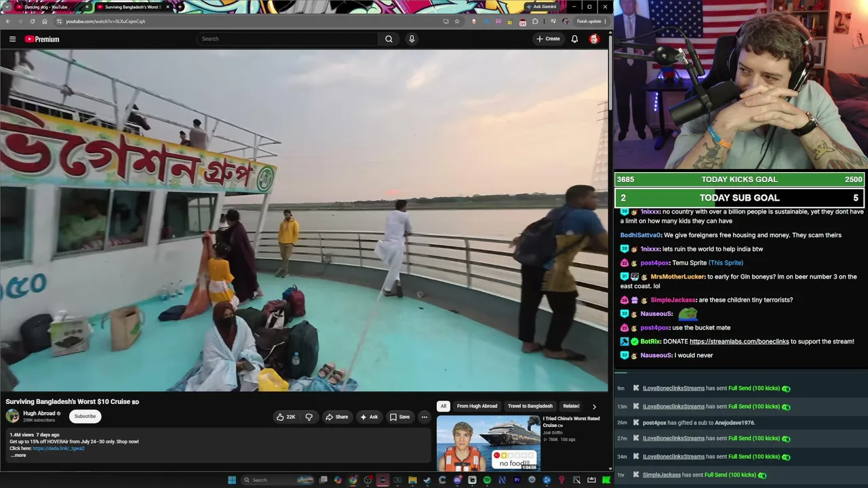Click the Finish update button in Chrome
This screenshot has height=488, width=868.
[x=590, y=21]
